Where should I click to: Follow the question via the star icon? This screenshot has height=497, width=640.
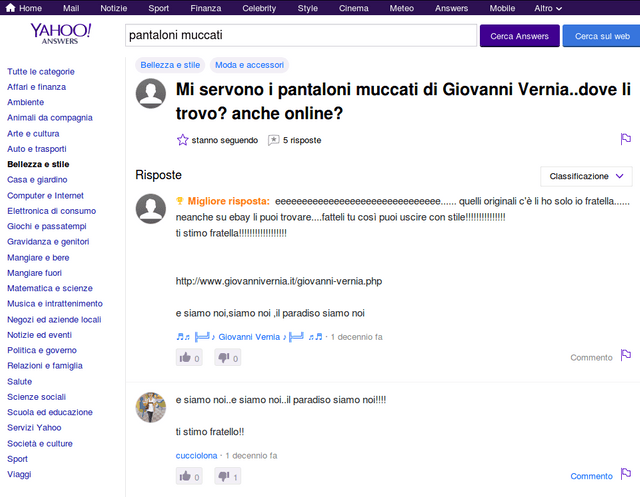coord(182,140)
